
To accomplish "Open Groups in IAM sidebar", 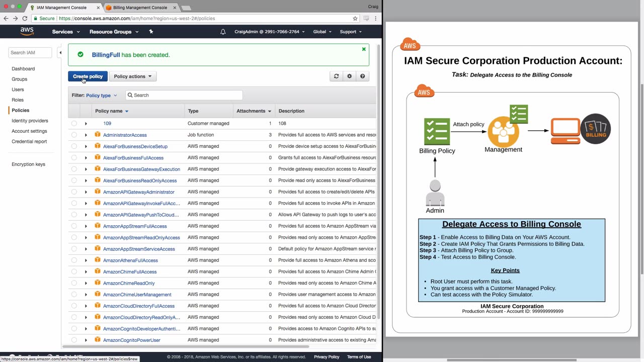I will [20, 79].
